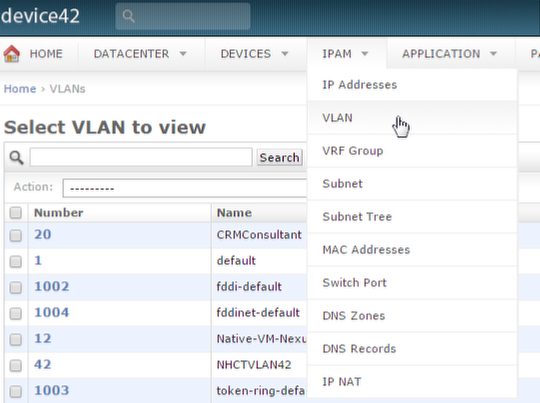540x403 pixels.
Task: Tick the checkbox for VLAN 1002
Action: (15, 287)
